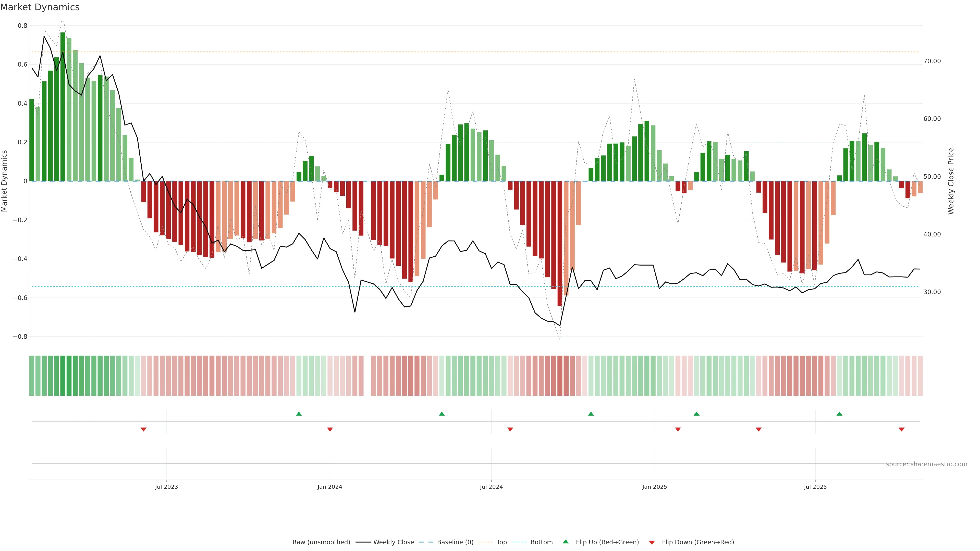Click the darkest green heatmap cell at left

click(63, 376)
